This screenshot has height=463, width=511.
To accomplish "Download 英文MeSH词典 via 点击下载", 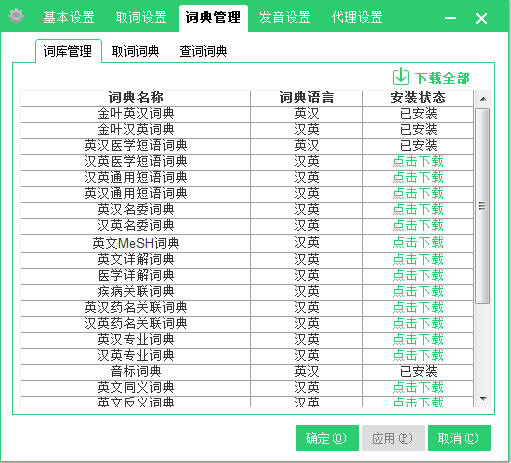I will tap(418, 242).
